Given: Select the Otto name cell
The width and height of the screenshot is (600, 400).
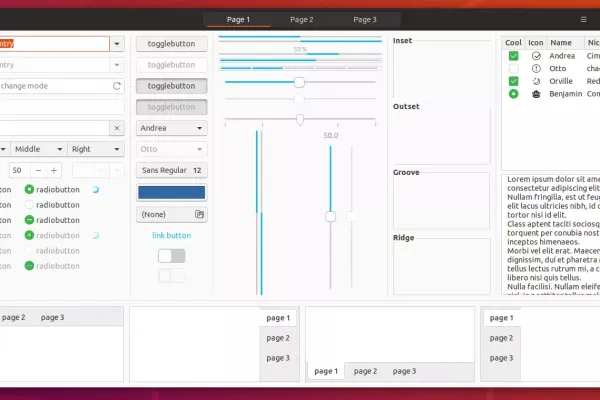Looking at the screenshot, I should click(x=558, y=69).
